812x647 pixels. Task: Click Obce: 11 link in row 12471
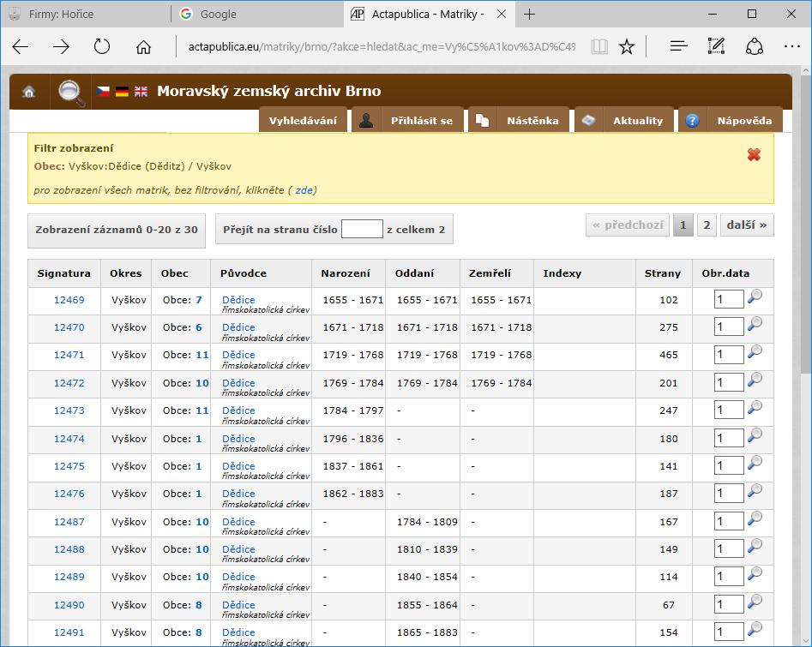pos(202,355)
